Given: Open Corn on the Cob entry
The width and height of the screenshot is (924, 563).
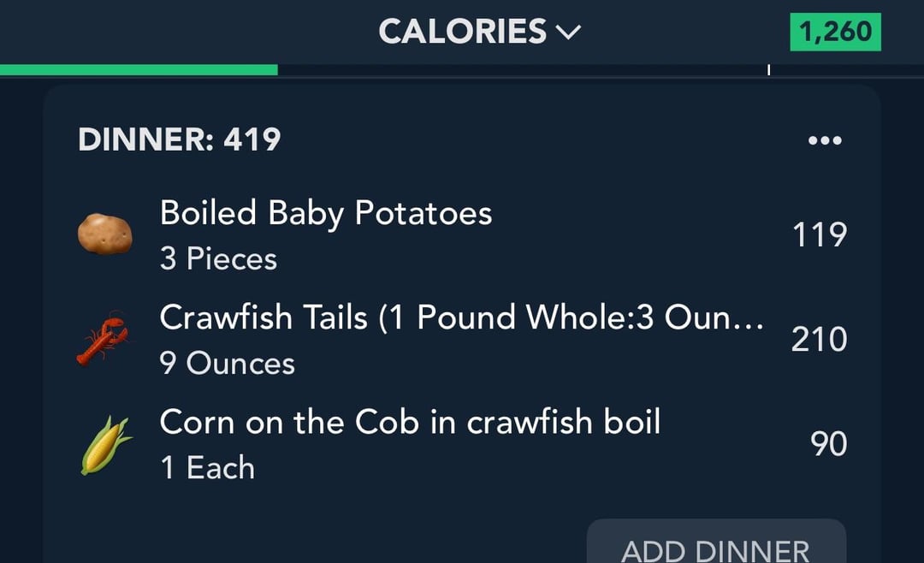Looking at the screenshot, I should tap(410, 422).
